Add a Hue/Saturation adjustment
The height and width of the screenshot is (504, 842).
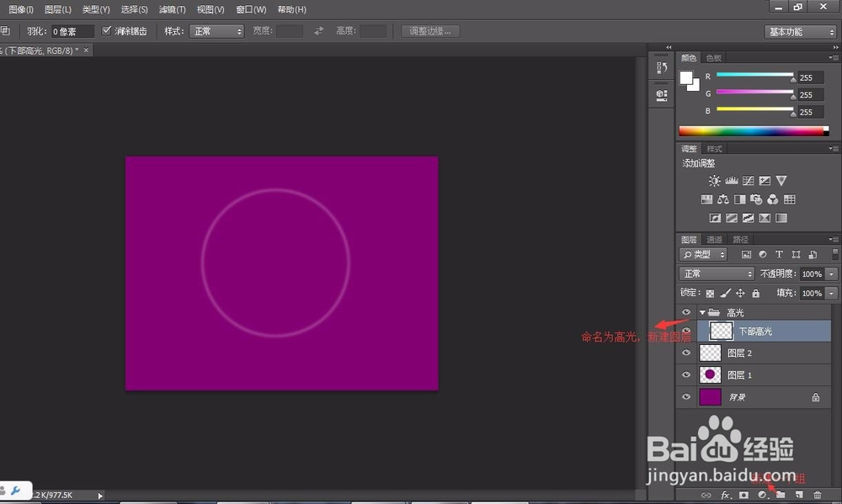point(706,199)
